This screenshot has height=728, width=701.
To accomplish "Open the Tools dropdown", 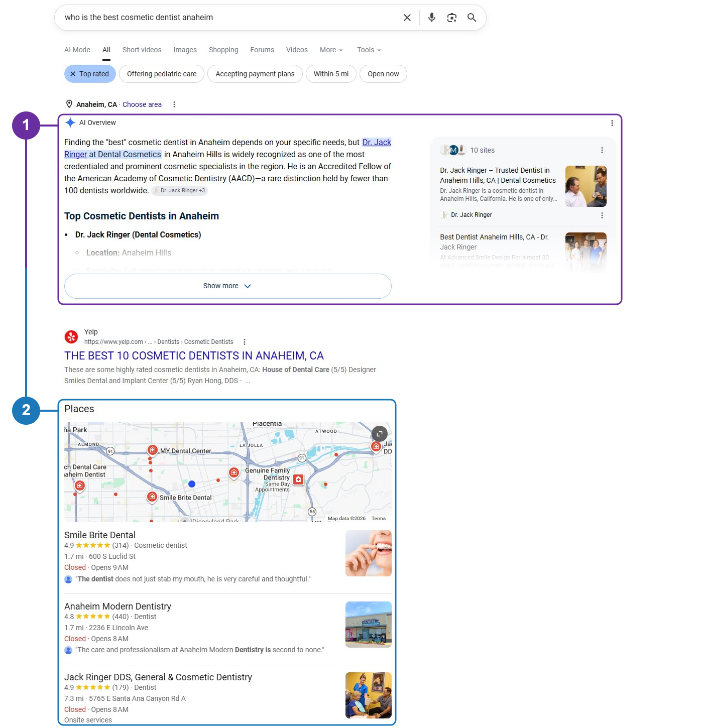I will pos(369,50).
